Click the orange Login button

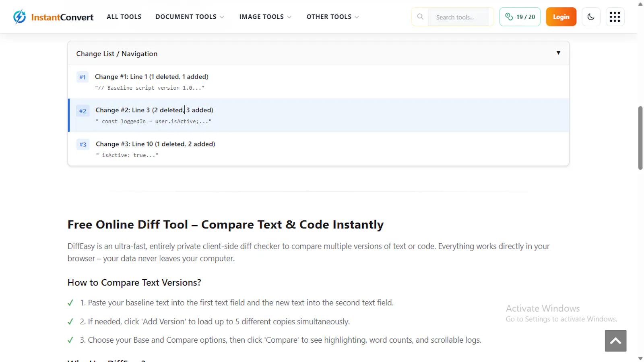point(561,17)
